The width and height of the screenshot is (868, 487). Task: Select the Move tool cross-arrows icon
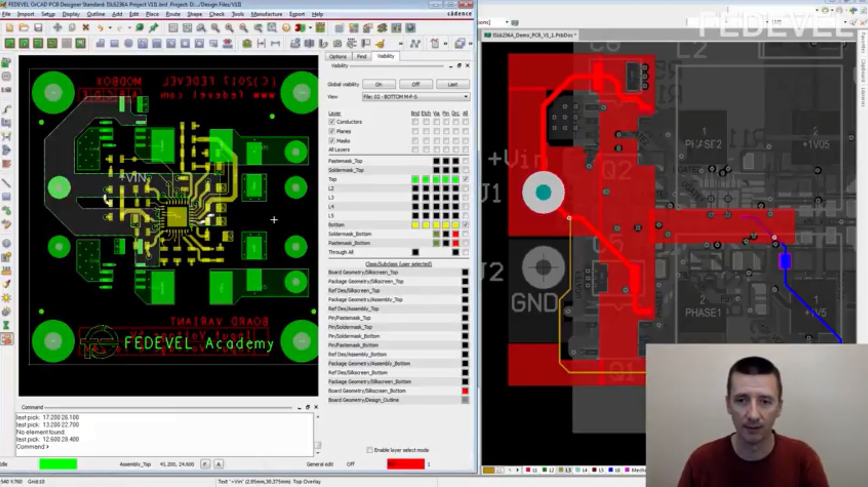tap(57, 28)
